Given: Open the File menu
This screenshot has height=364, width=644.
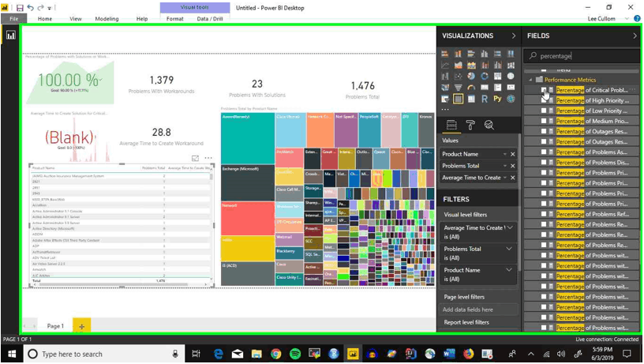Looking at the screenshot, I should click(x=13, y=18).
